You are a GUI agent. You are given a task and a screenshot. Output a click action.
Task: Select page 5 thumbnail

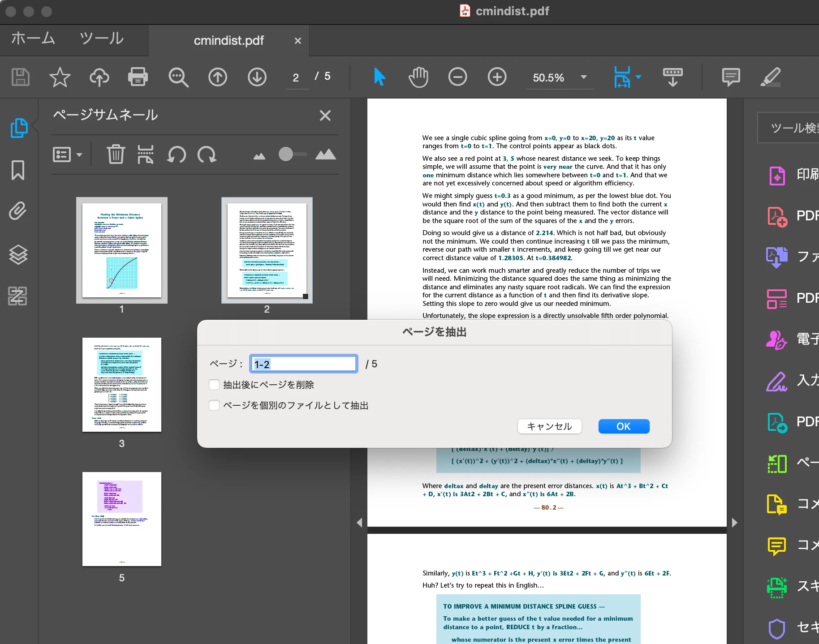122,519
